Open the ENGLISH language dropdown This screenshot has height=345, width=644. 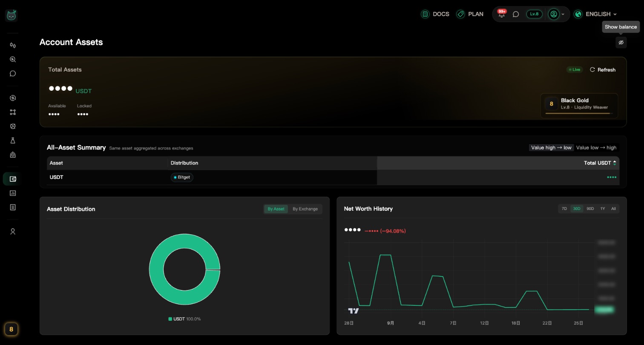pos(595,14)
